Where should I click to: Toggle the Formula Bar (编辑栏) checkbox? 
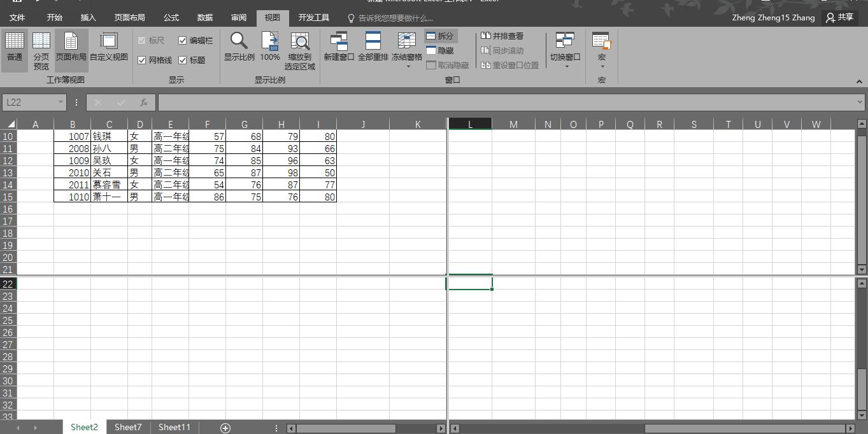183,41
